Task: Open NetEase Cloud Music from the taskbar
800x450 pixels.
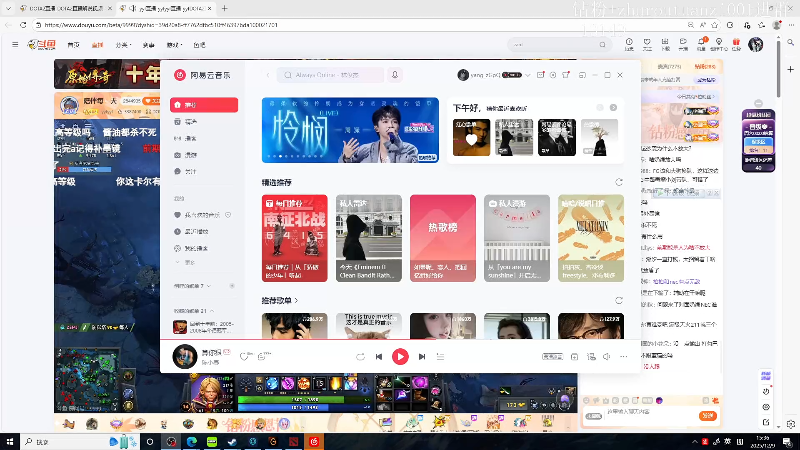Action: click(x=314, y=441)
